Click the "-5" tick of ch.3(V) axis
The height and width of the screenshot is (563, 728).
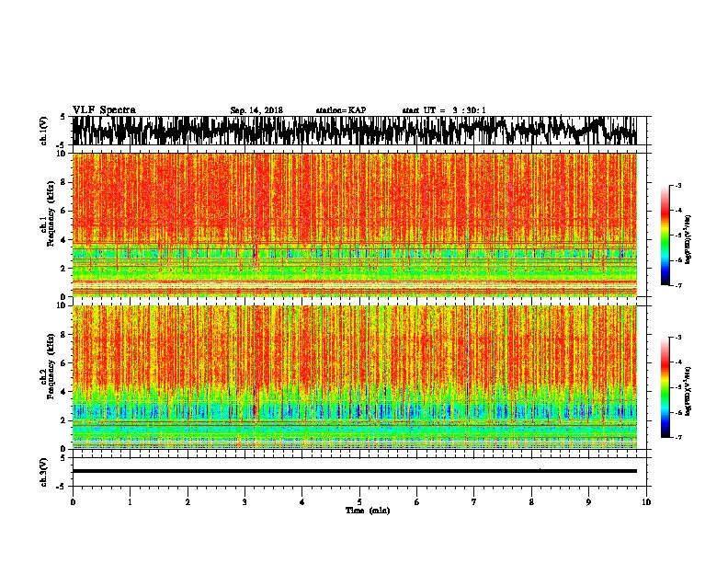[x=62, y=487]
